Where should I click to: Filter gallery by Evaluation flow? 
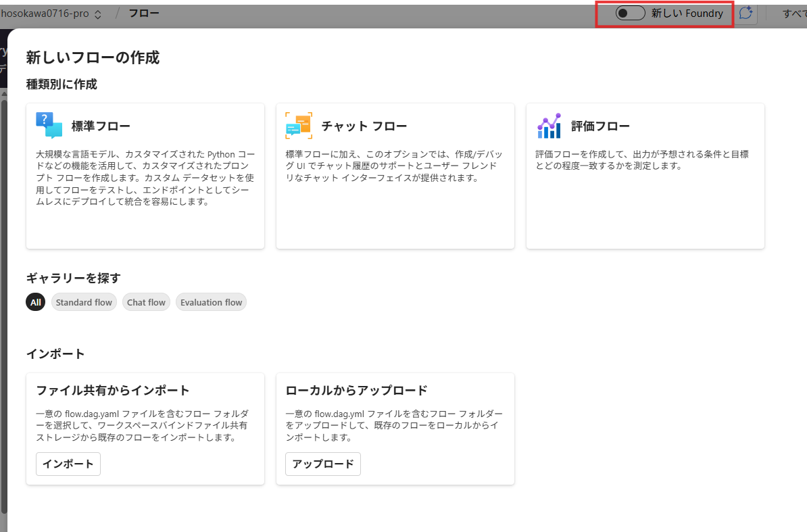[x=211, y=303]
